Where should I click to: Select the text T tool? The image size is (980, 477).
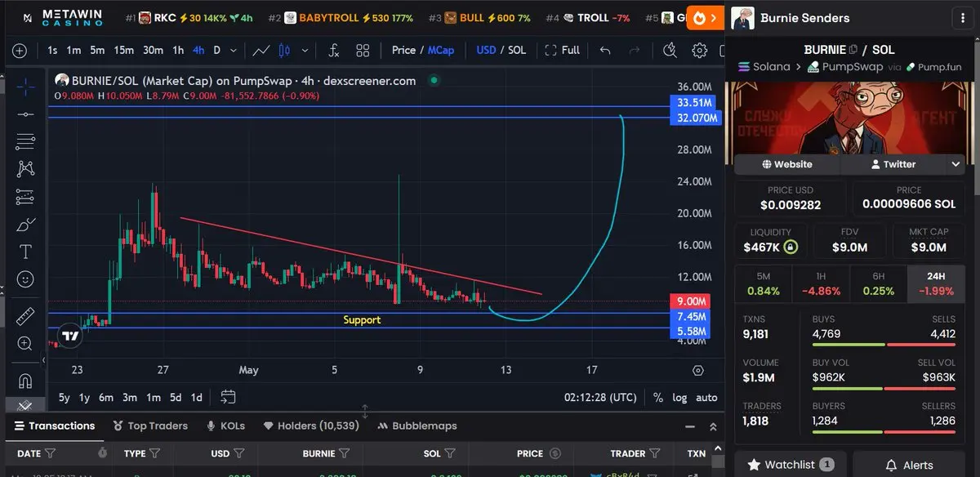25,252
